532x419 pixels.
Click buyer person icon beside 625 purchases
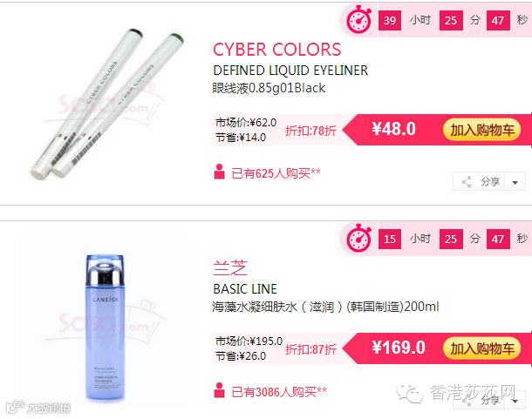219,172
